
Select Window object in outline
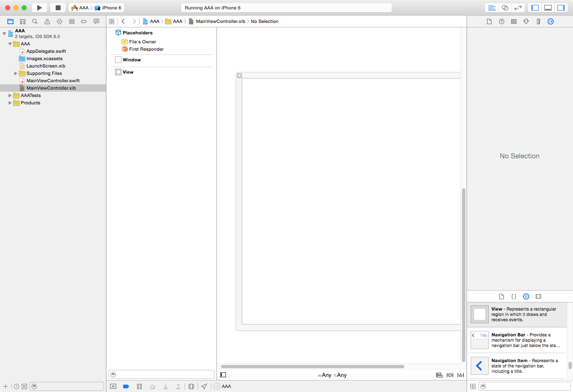click(128, 60)
